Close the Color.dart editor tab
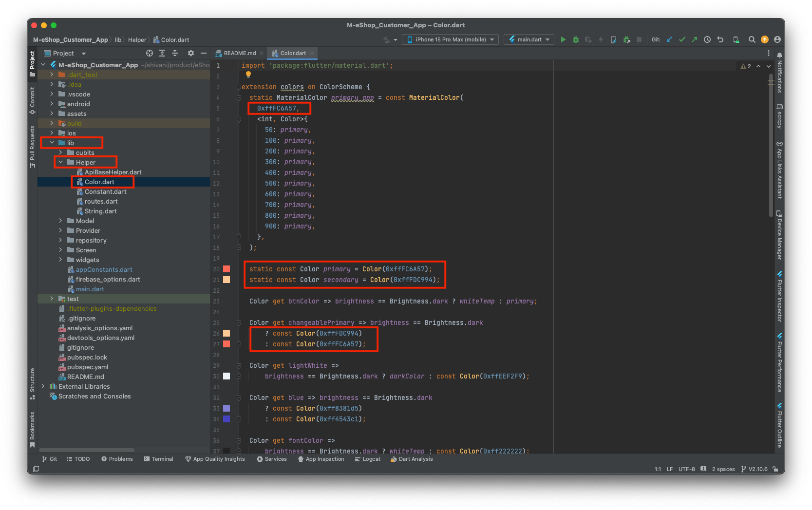The height and width of the screenshot is (510, 812). (x=312, y=53)
